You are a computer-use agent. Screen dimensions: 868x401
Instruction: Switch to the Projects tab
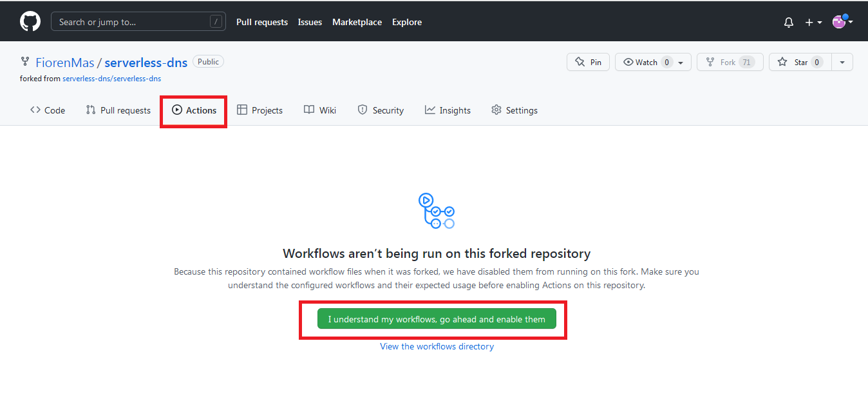tap(259, 110)
